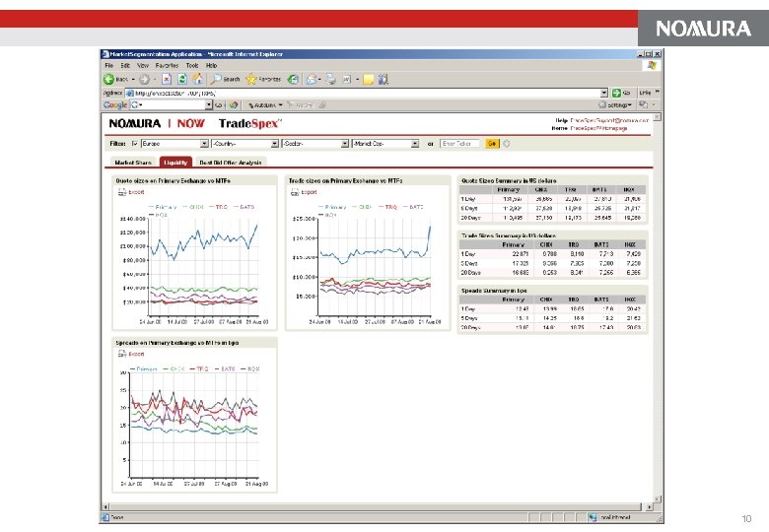
Task: Click the vertical scrollbar up arrow
Action: pos(658,117)
